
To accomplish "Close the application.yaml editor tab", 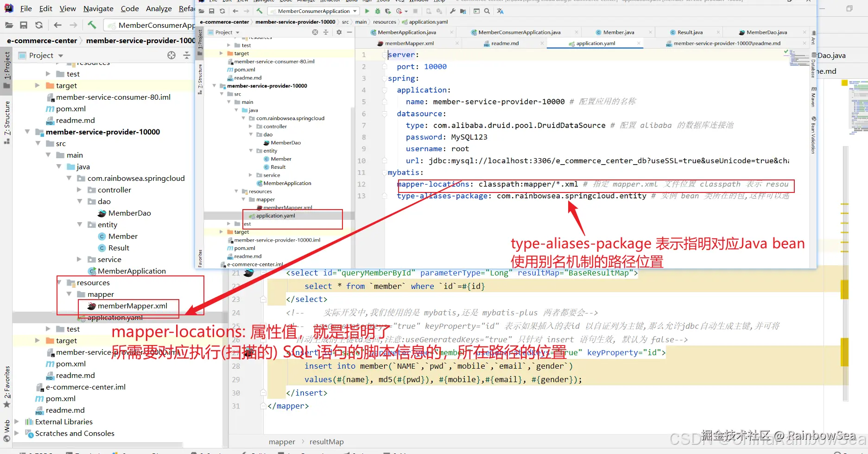I will pyautogui.click(x=639, y=44).
